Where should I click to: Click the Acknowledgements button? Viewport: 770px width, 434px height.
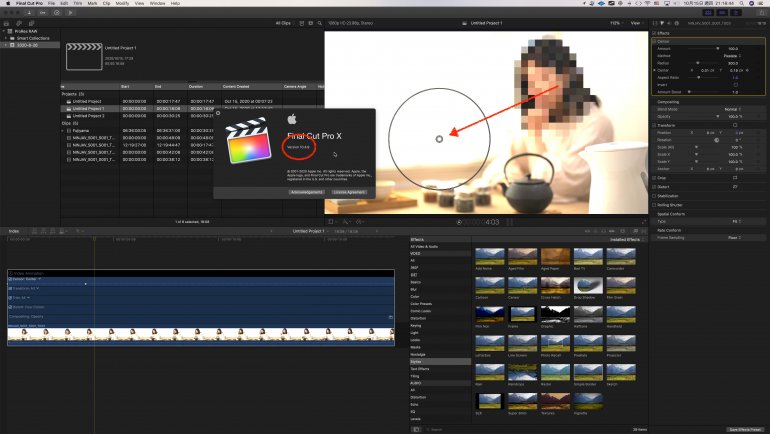point(307,191)
